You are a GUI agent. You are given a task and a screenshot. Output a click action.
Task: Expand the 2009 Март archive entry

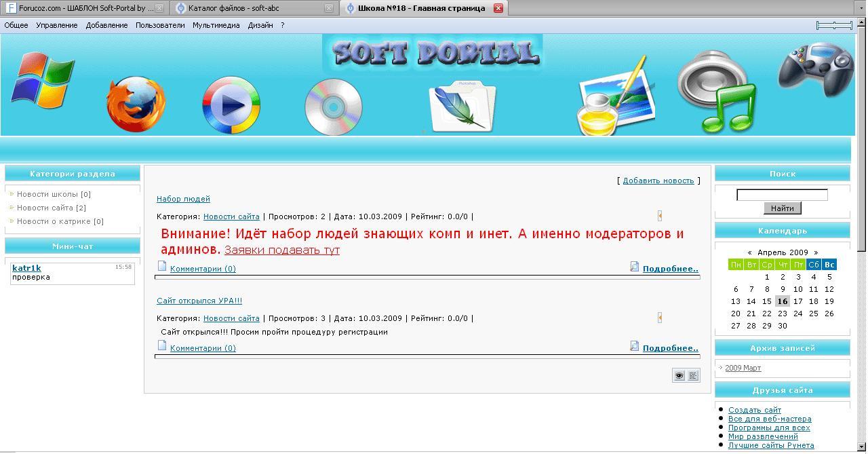[x=743, y=368]
